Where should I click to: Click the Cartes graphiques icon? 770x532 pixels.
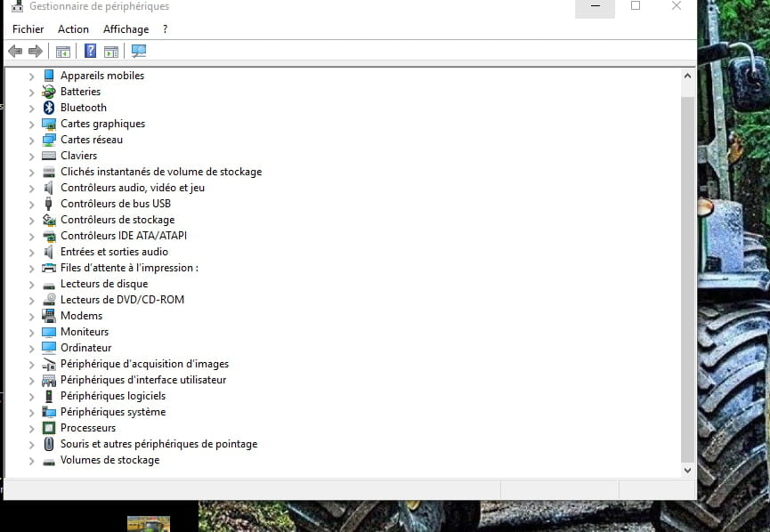point(49,124)
